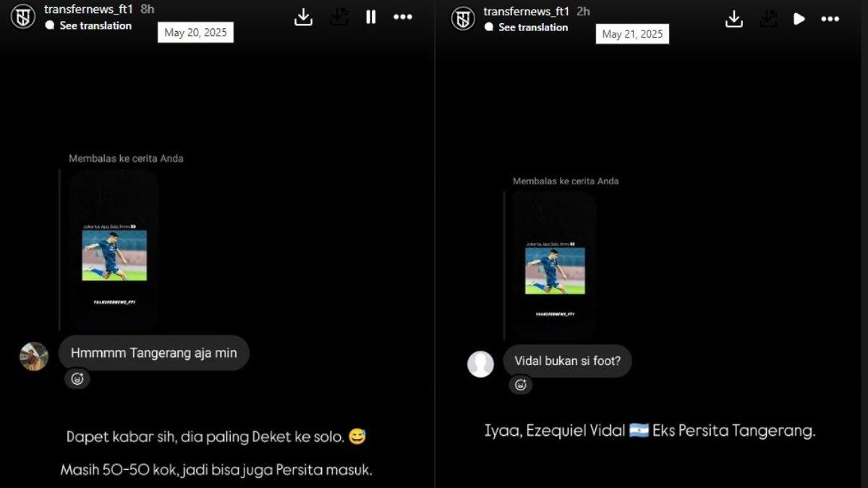Screen dimensions: 868x488
Task: Click See translation on left story
Action: point(95,25)
